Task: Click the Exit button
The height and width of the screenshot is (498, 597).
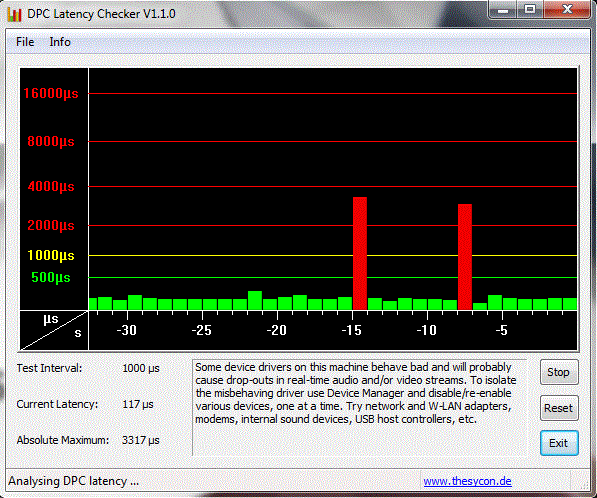Action: pyautogui.click(x=559, y=443)
